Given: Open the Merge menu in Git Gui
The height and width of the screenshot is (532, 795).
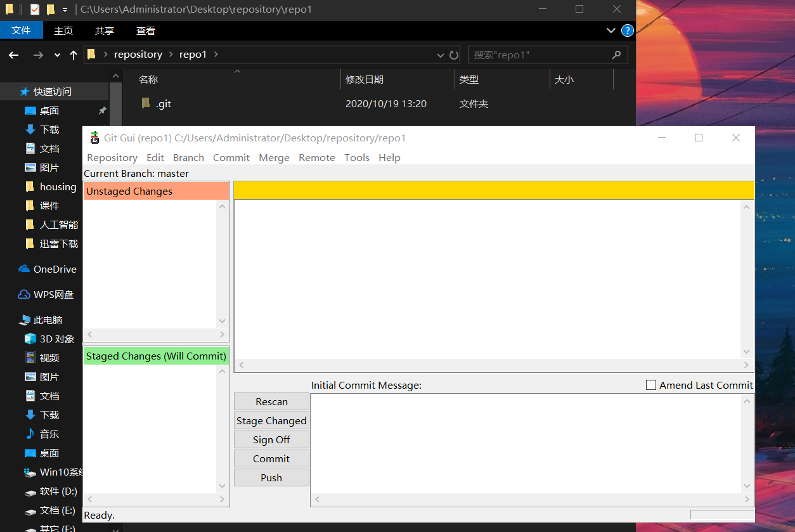Looking at the screenshot, I should [x=274, y=157].
